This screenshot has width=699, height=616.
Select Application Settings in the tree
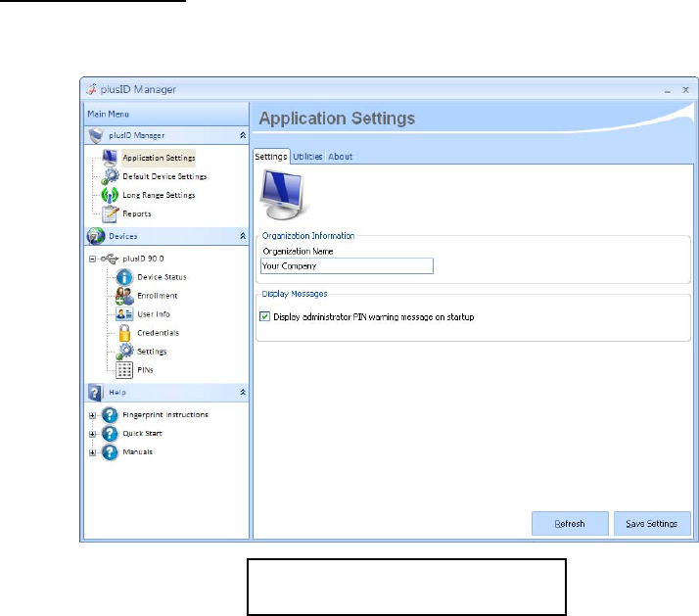(x=159, y=158)
